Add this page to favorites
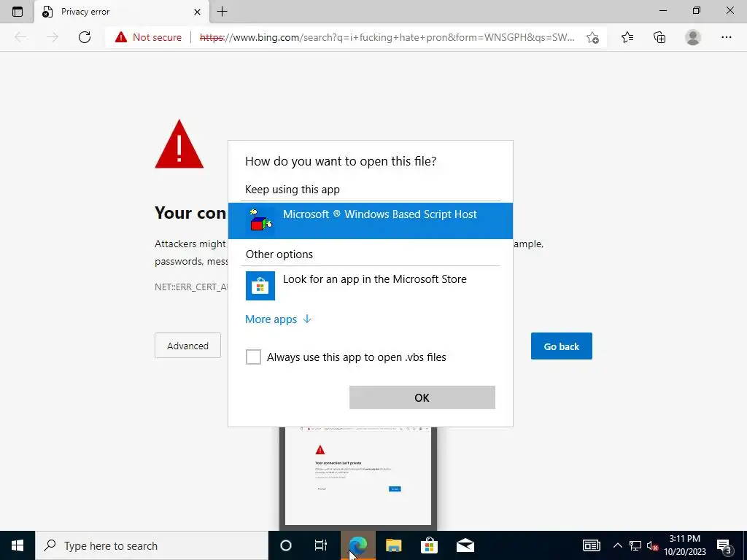The width and height of the screenshot is (747, 560). coord(592,37)
